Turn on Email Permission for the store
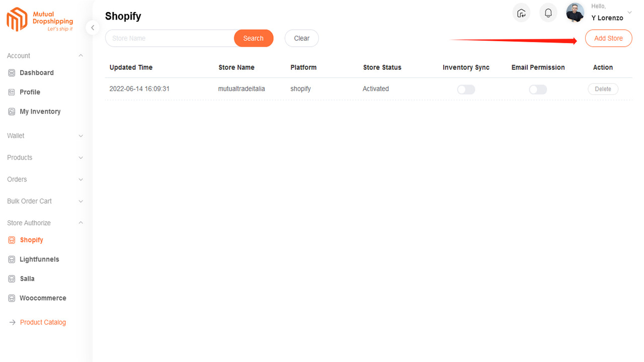The height and width of the screenshot is (362, 644). pos(537,89)
